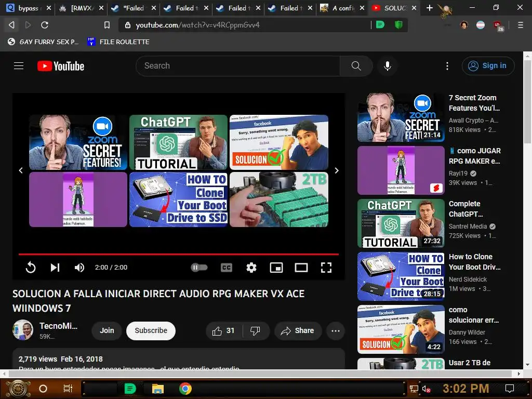
Task: Replay the finished video
Action: [x=31, y=268]
